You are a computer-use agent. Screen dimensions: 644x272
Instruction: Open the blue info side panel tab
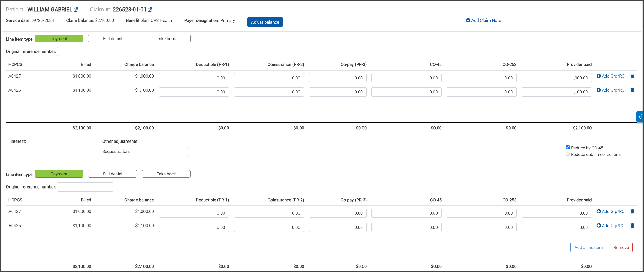point(640,117)
